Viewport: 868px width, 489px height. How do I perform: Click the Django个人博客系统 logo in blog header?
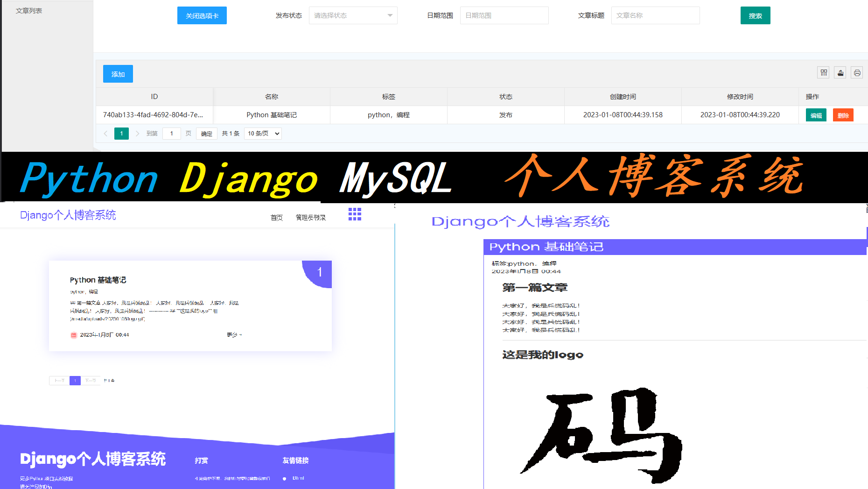68,215
